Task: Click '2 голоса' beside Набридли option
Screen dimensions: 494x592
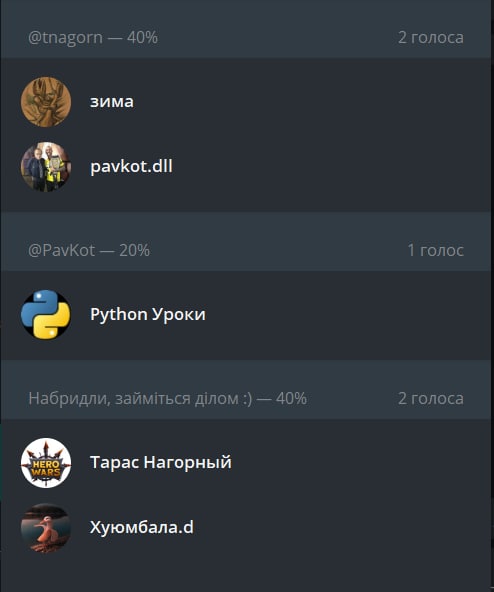Action: (x=431, y=399)
